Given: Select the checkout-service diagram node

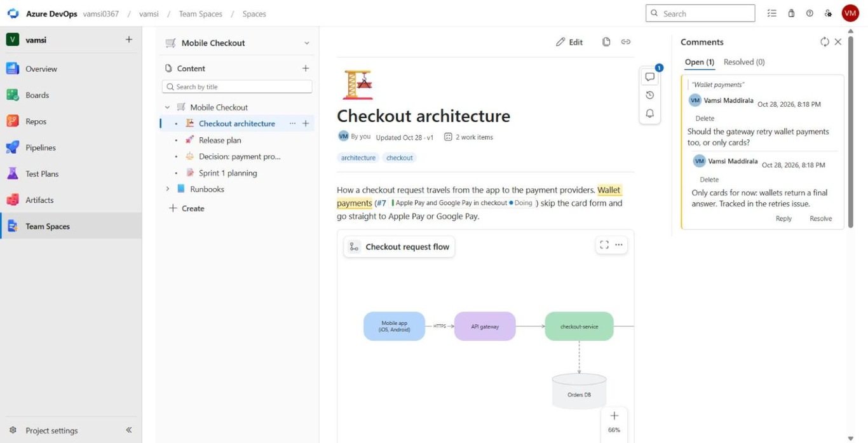Looking at the screenshot, I should coord(579,326).
